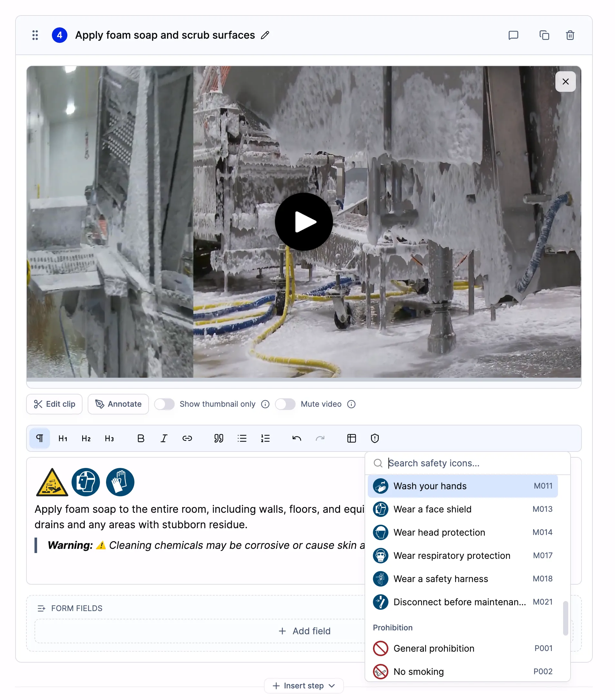This screenshot has height=700, width=615.
Task: Redo the last edit
Action: click(x=320, y=438)
